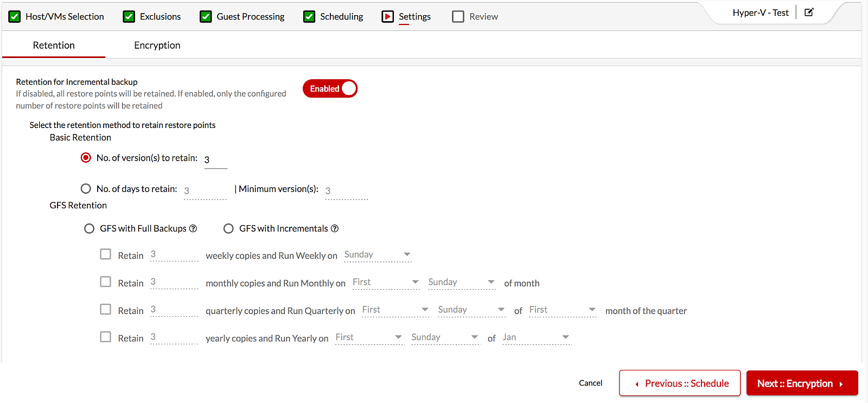
Task: Go to Guest Processing step
Action: tap(250, 17)
